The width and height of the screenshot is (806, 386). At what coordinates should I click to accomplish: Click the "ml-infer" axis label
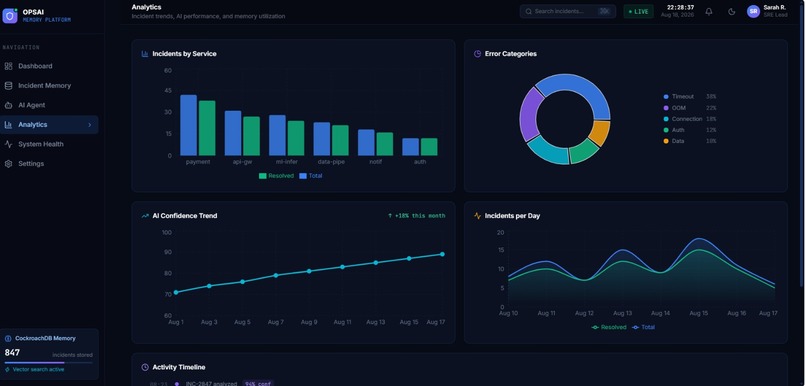[287, 162]
